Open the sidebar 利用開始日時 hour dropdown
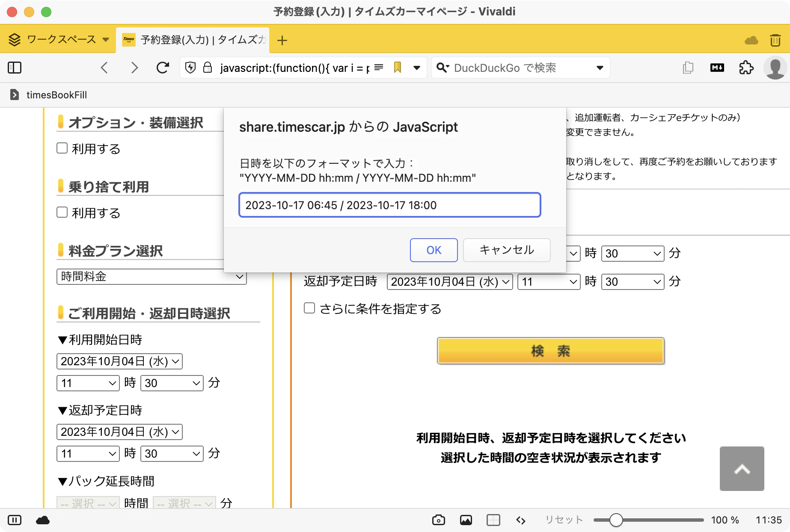Screen dimensions: 790x532 88,383
